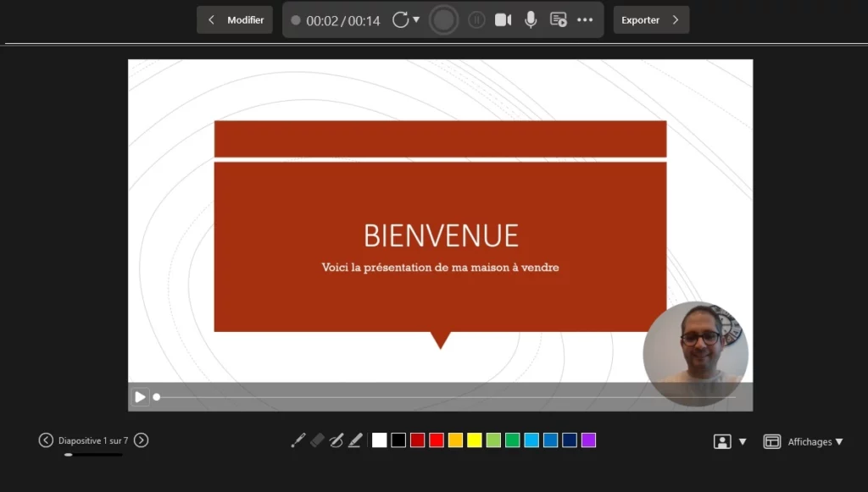Pick the black ink color
Image resolution: width=868 pixels, height=492 pixels.
pos(398,440)
